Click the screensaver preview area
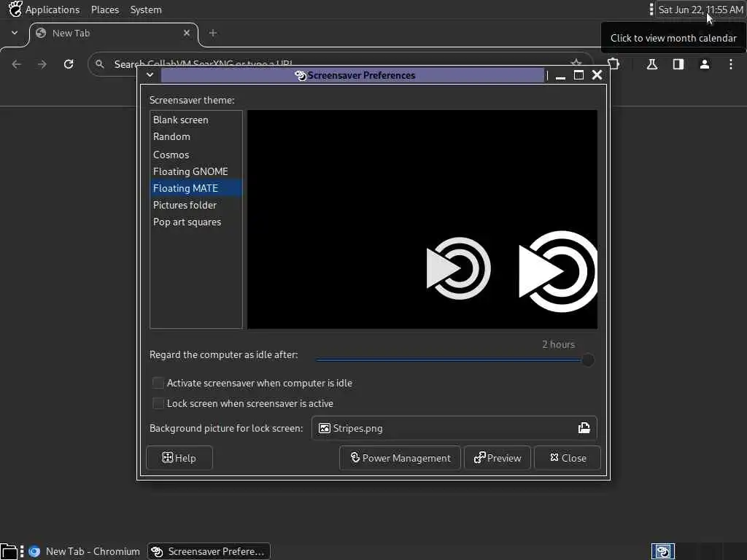Viewport: 747px width, 560px height. point(422,219)
